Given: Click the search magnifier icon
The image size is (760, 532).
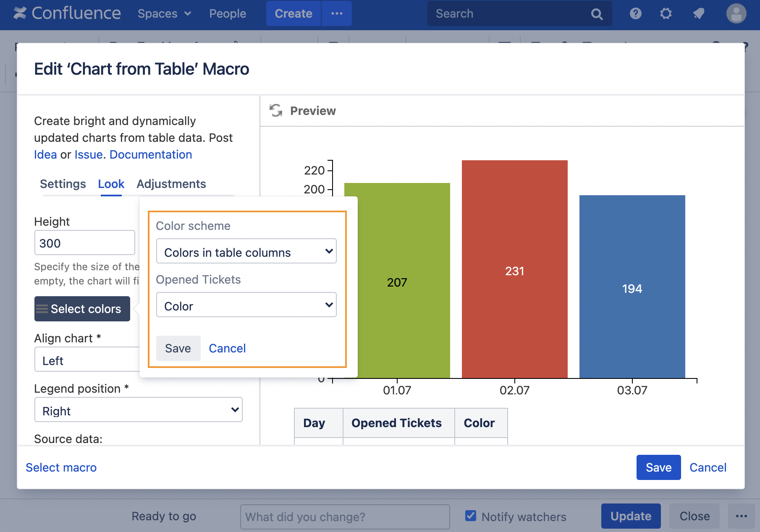Looking at the screenshot, I should coord(596,14).
